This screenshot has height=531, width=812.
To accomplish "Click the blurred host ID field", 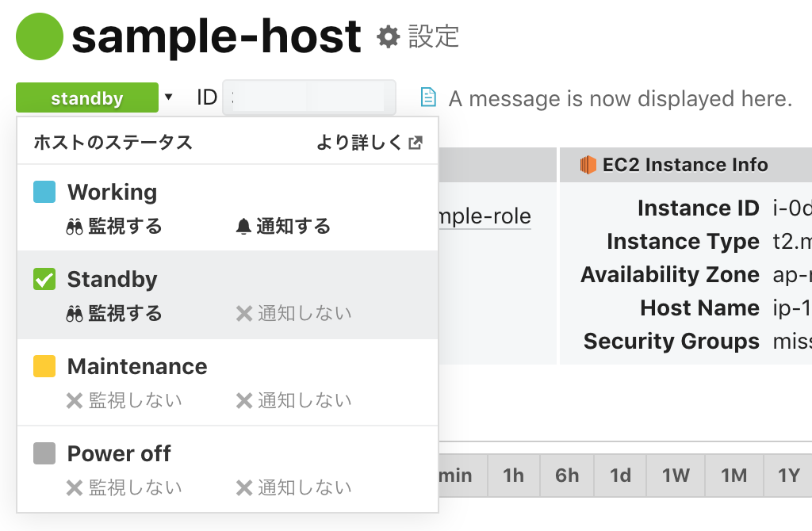I will 309,98.
